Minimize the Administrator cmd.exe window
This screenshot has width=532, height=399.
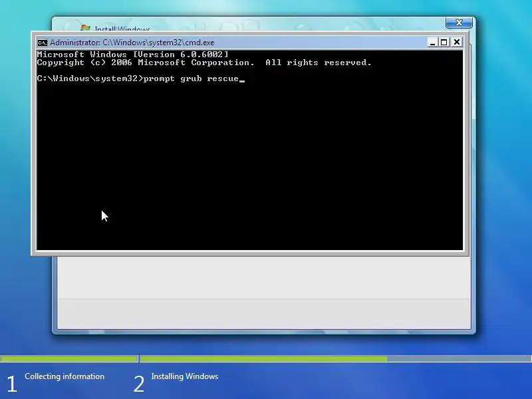pos(432,43)
